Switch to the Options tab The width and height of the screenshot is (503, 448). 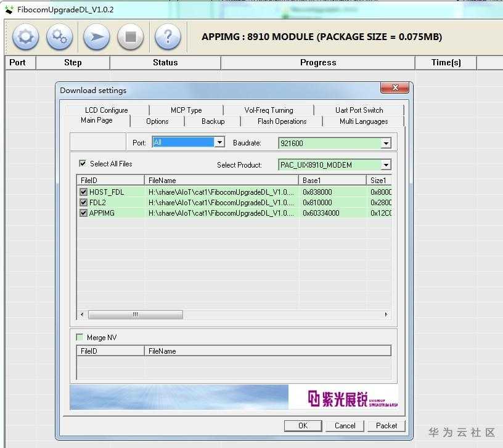(x=157, y=121)
